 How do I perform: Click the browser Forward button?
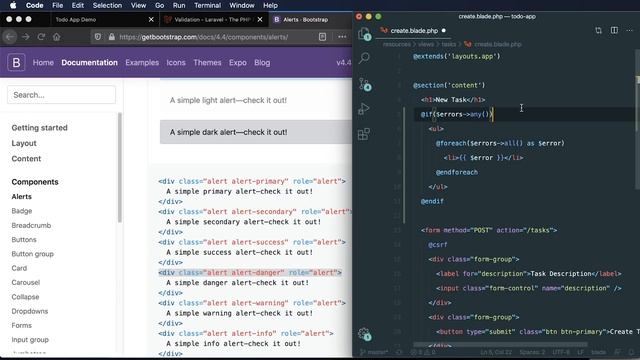pyautogui.click(x=26, y=37)
